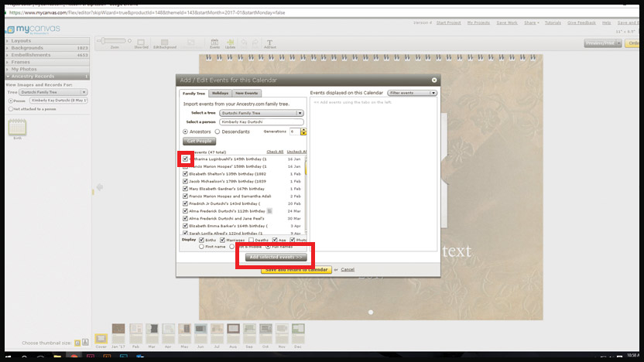Select the Ancestors radio button
644x362 pixels.
point(185,131)
